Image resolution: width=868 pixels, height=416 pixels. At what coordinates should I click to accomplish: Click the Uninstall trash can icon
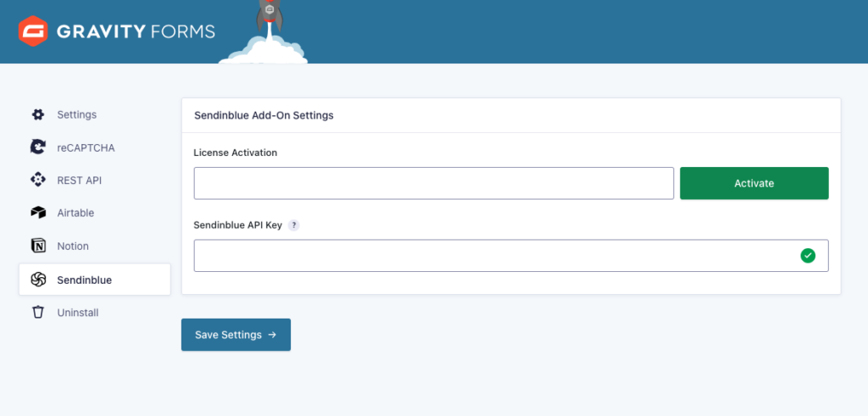pos(37,313)
